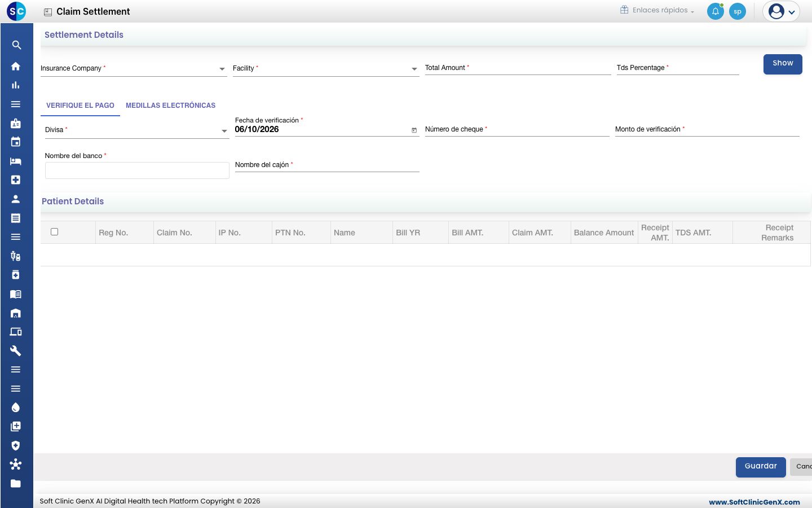Focus the Total Amount field
Screen dimensions: 812x508
(x=518, y=68)
